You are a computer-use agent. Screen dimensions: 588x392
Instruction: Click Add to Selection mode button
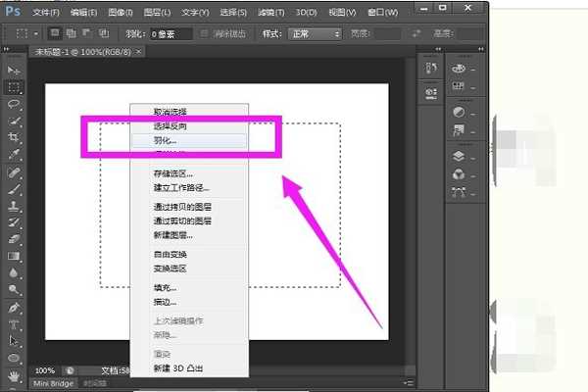[x=71, y=33]
